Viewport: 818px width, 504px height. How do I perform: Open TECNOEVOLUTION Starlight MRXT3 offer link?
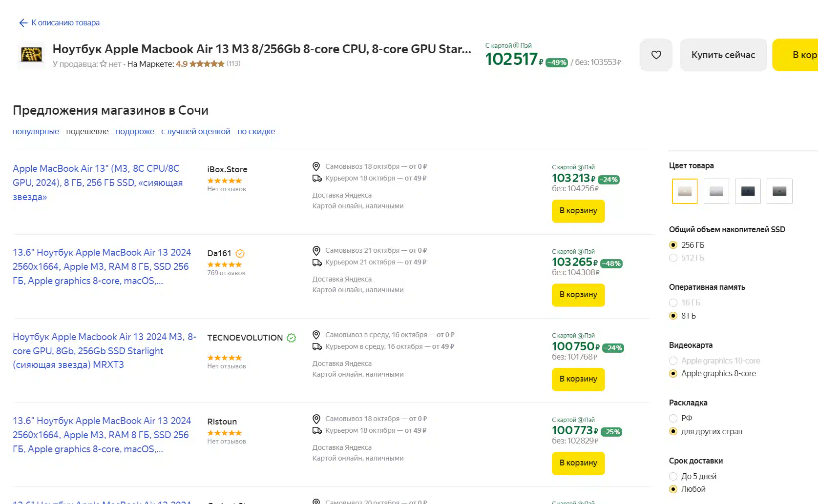point(104,351)
